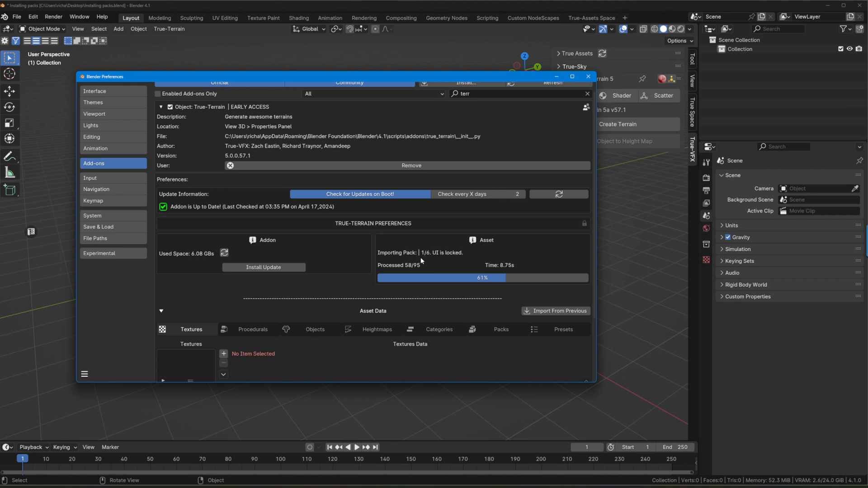This screenshot has width=868, height=488.
Task: Expand the Asset Data section
Action: click(x=161, y=310)
